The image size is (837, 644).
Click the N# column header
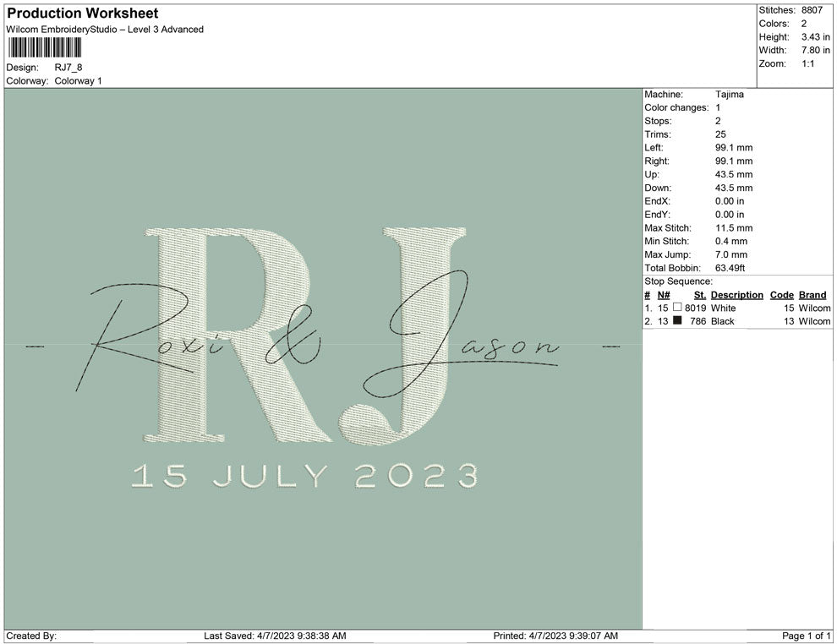pos(664,295)
